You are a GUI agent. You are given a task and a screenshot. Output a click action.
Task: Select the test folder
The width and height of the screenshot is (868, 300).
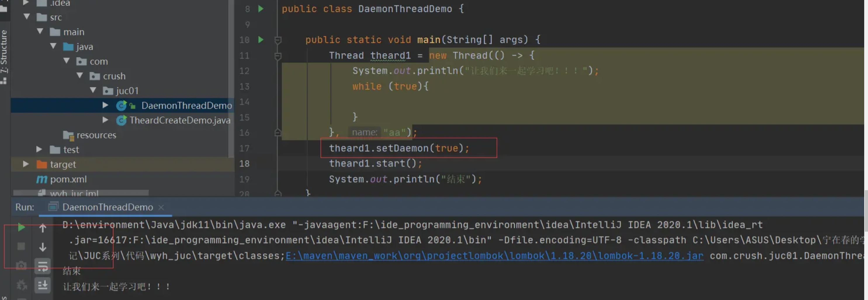[71, 150]
